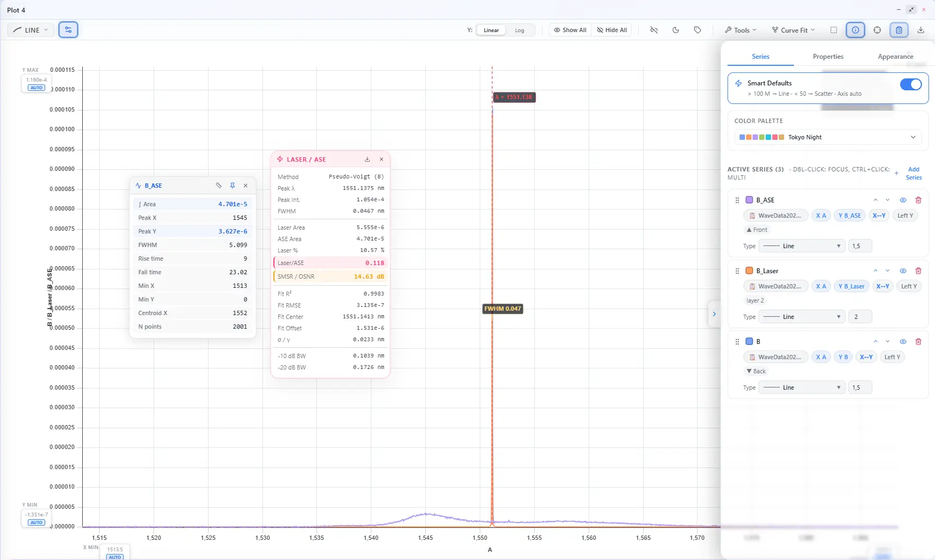The height and width of the screenshot is (560, 935).
Task: Click the layer 2 chip for B_Laser
Action: (755, 300)
